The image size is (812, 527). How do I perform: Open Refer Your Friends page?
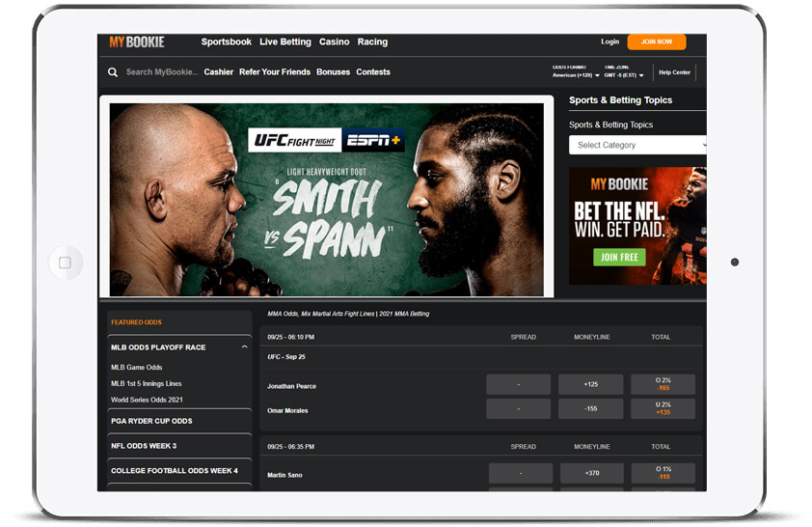pyautogui.click(x=275, y=72)
